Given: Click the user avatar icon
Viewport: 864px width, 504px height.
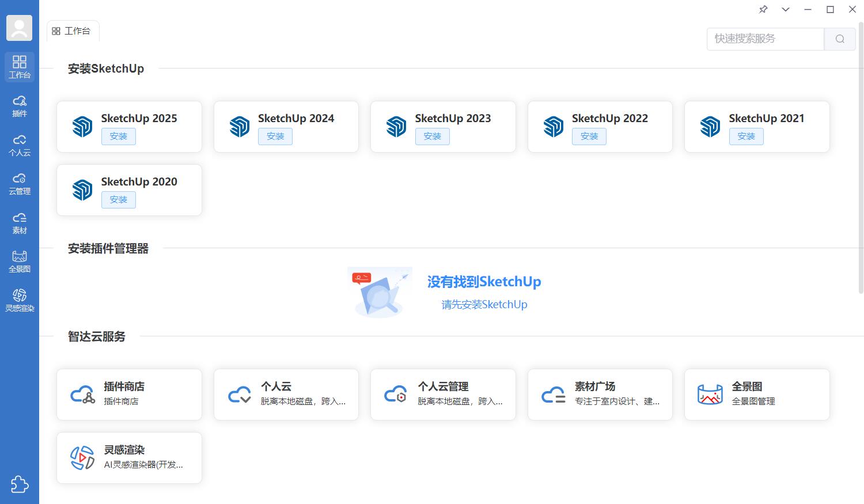Looking at the screenshot, I should tap(19, 28).
